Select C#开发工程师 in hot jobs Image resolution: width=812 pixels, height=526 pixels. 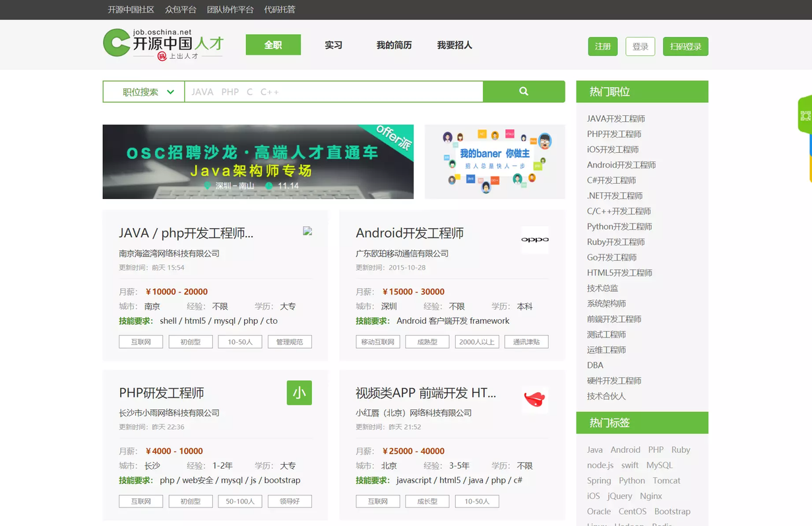click(x=611, y=180)
